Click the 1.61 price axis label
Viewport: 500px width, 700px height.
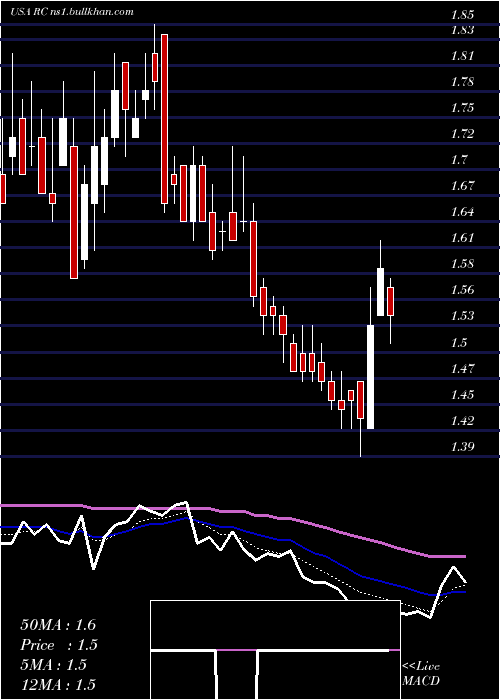point(462,237)
